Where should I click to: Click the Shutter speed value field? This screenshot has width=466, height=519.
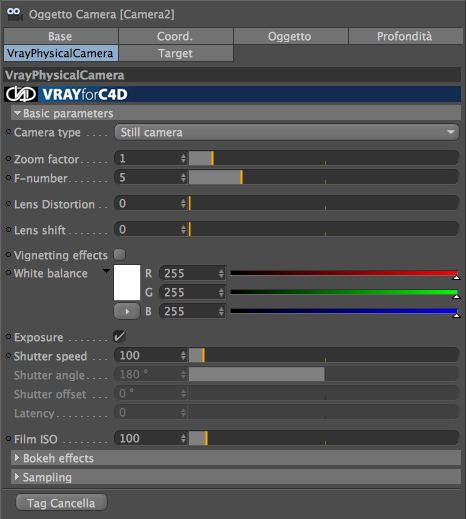tap(147, 355)
